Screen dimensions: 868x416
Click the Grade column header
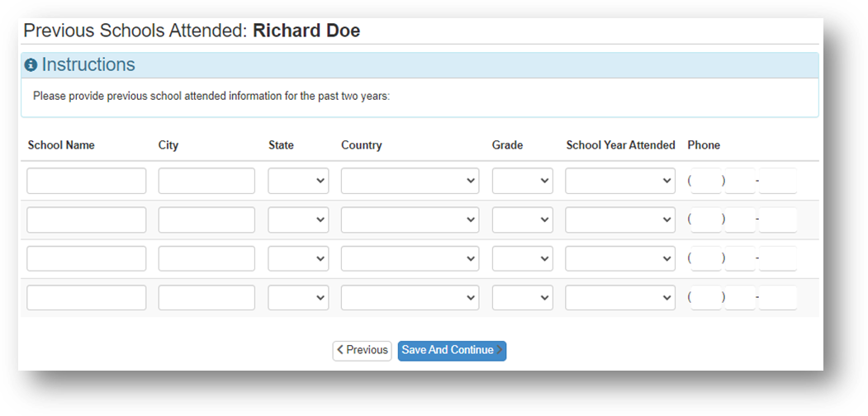point(508,145)
